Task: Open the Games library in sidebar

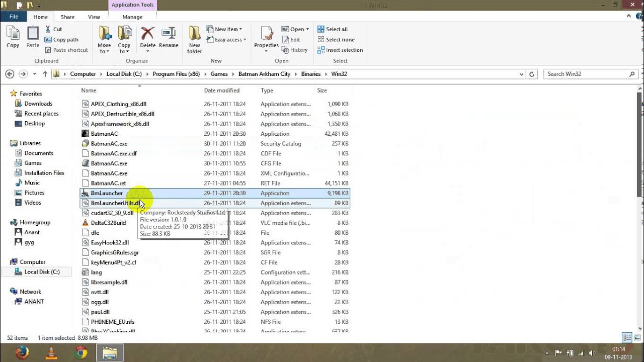Action: point(33,163)
